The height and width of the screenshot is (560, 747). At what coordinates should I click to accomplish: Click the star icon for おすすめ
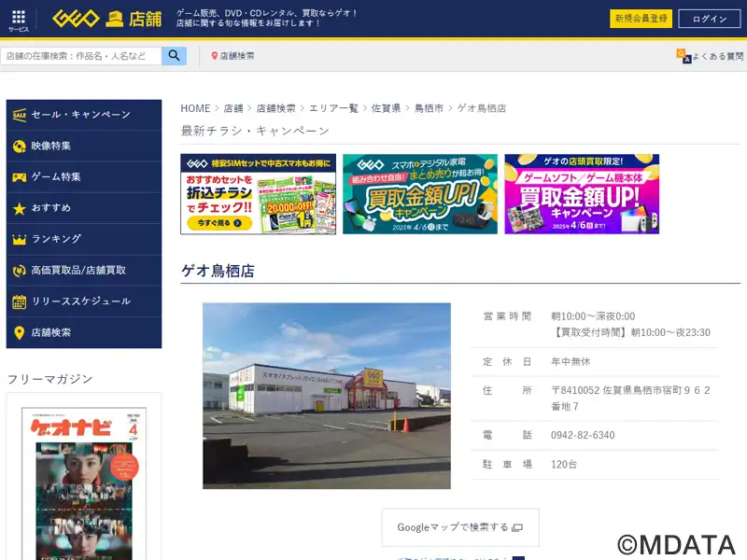click(19, 208)
